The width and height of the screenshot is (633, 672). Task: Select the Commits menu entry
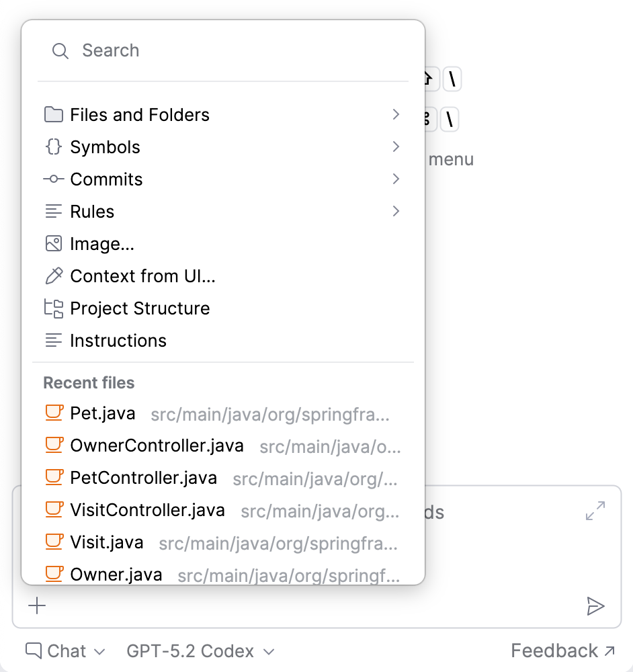[223, 179]
